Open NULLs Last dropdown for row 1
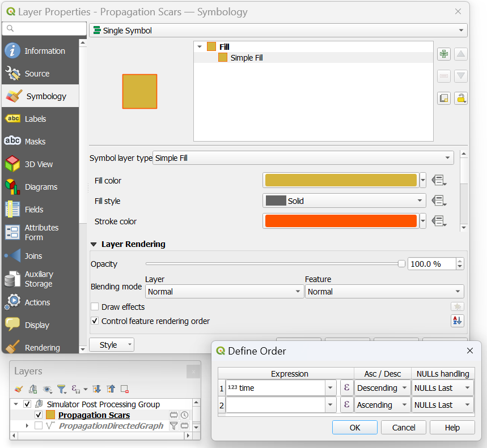Image resolution: width=487 pixels, height=448 pixels. (x=443, y=388)
